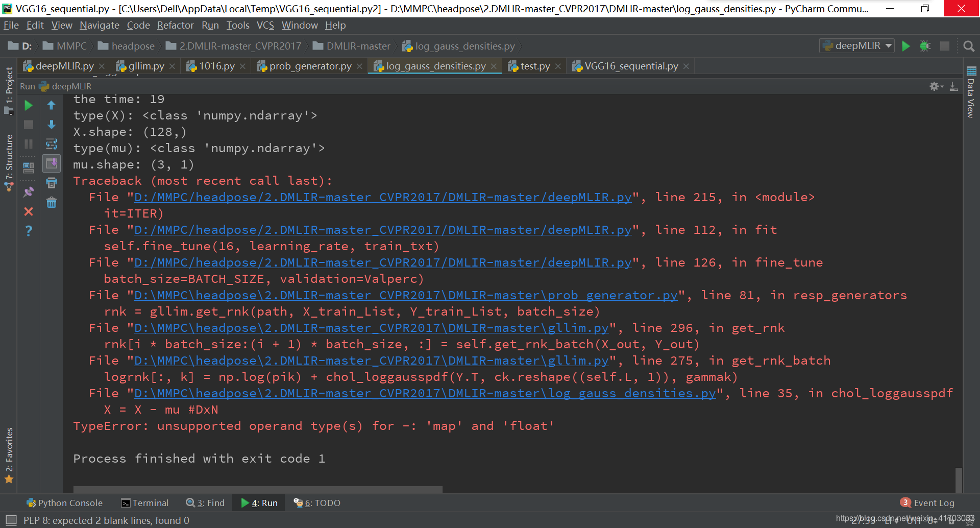Close the deepMLIR.py editor tab
Screen dimensions: 980x528
[102, 66]
